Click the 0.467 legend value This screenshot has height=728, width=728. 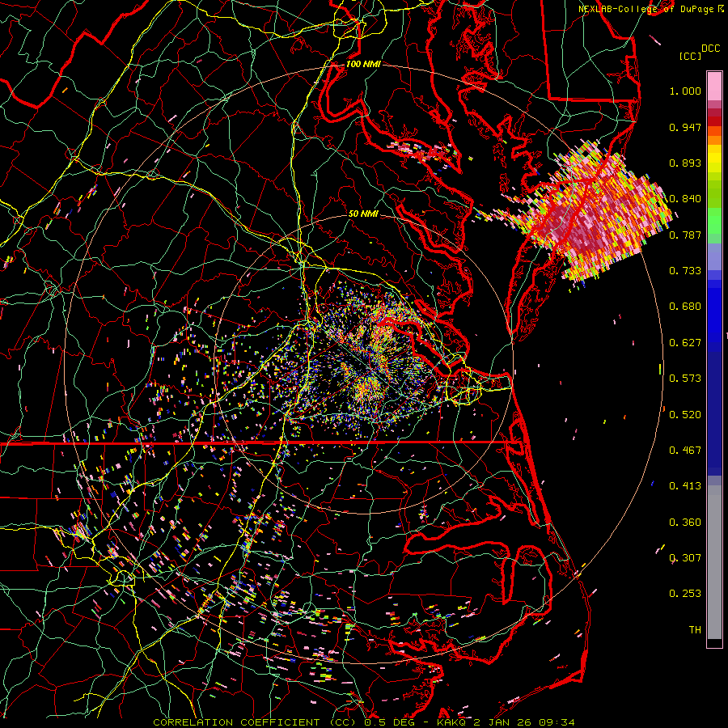click(685, 451)
